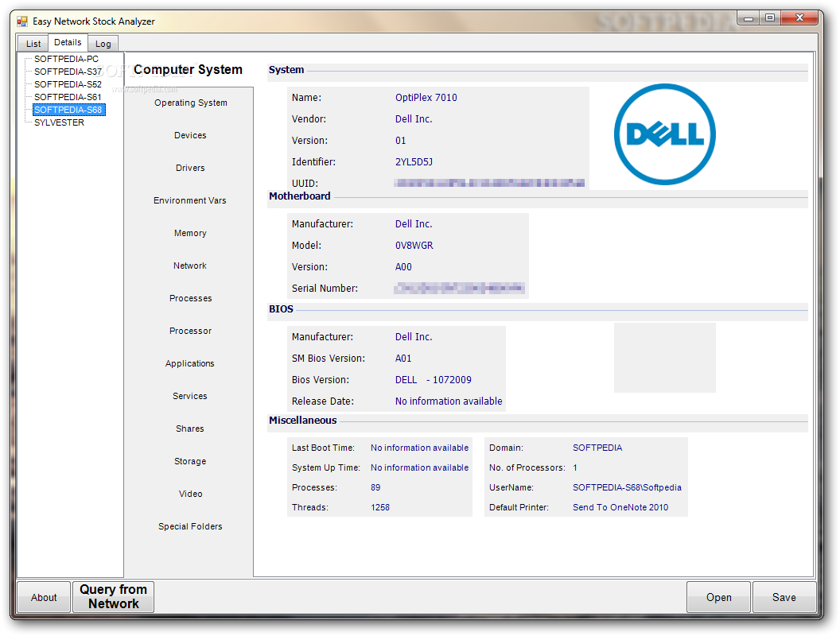Click the Last Boot Time value

(x=419, y=448)
